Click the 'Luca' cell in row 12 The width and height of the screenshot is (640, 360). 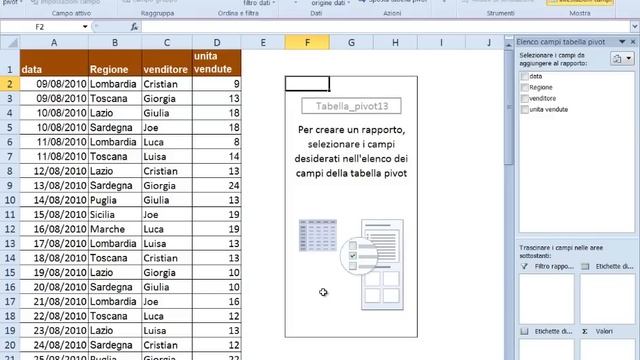[x=167, y=229]
